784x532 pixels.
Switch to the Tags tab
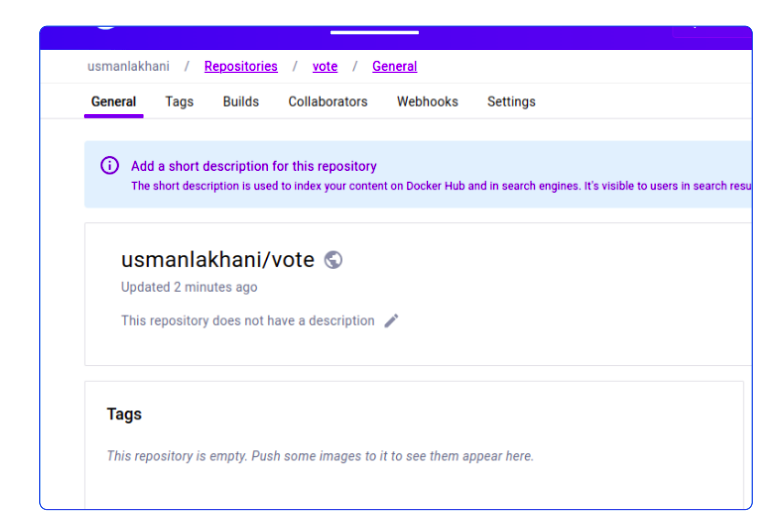[x=179, y=102]
